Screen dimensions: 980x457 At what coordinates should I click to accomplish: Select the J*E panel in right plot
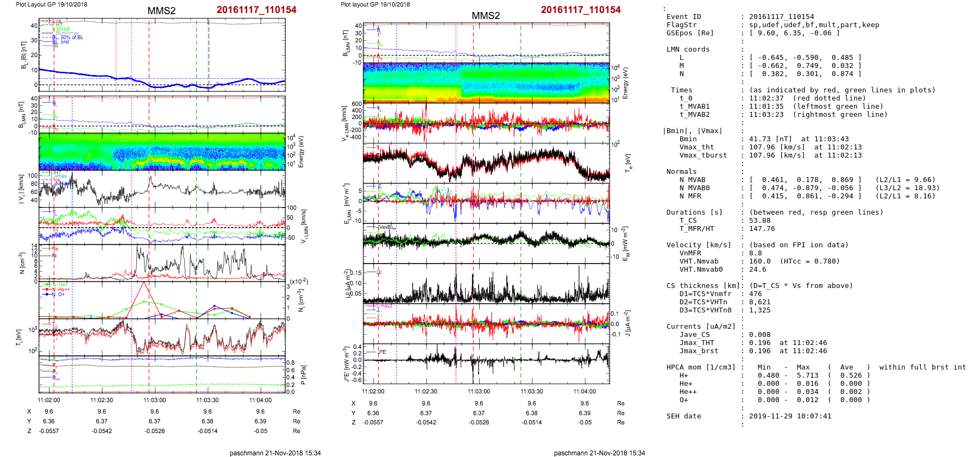(486, 364)
